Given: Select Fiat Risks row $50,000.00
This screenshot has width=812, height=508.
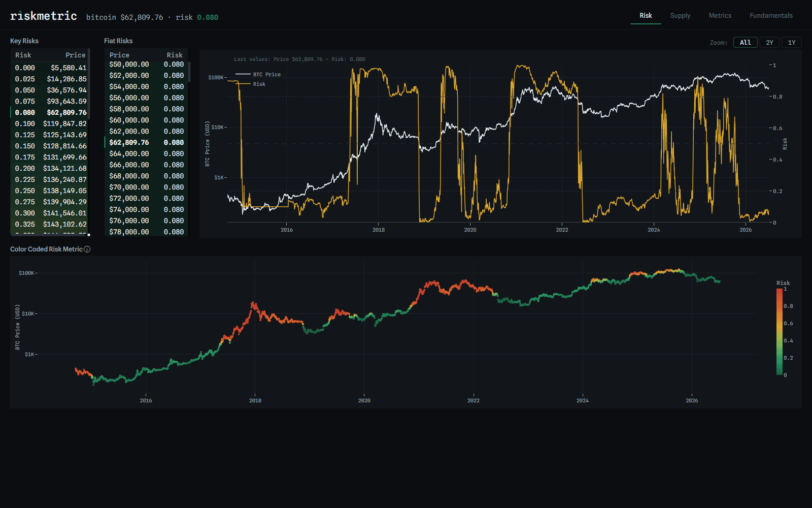Looking at the screenshot, I should point(146,65).
